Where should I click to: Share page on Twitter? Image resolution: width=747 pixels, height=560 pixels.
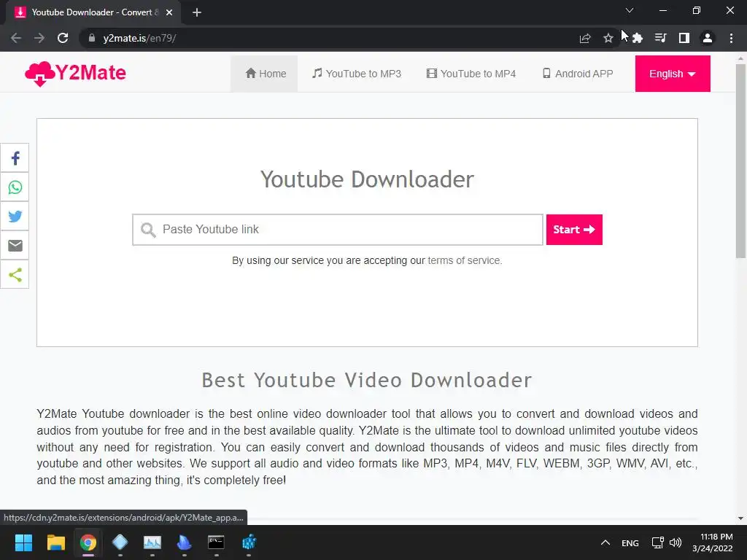coord(15,216)
